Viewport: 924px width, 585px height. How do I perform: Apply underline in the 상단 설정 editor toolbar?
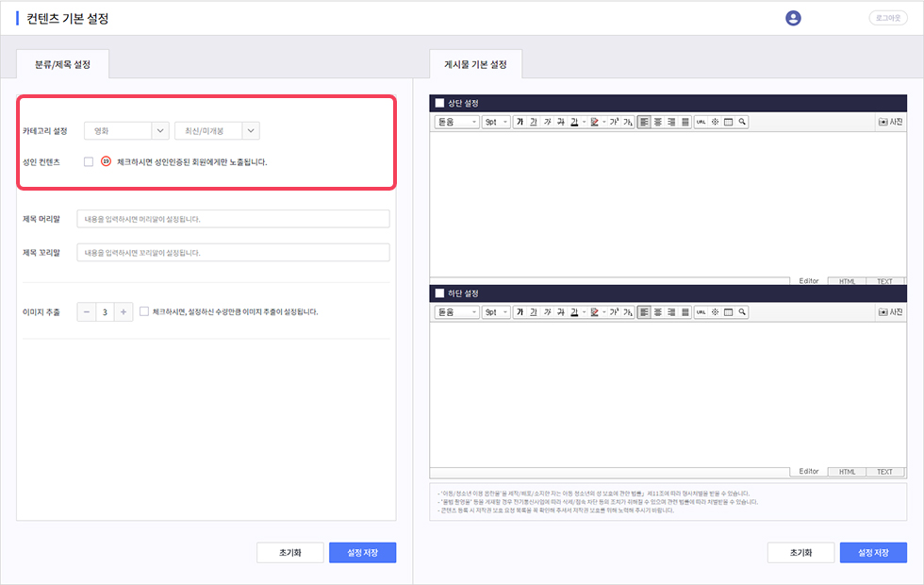(x=534, y=122)
